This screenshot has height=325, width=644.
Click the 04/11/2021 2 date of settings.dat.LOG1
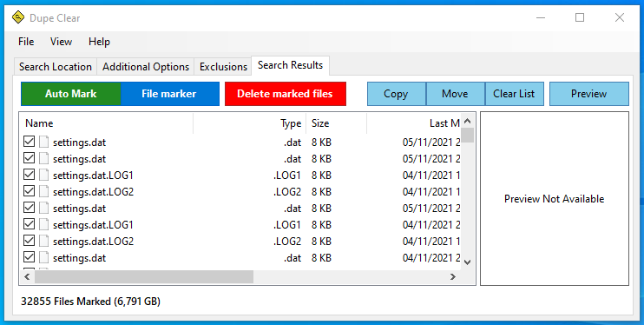click(431, 225)
